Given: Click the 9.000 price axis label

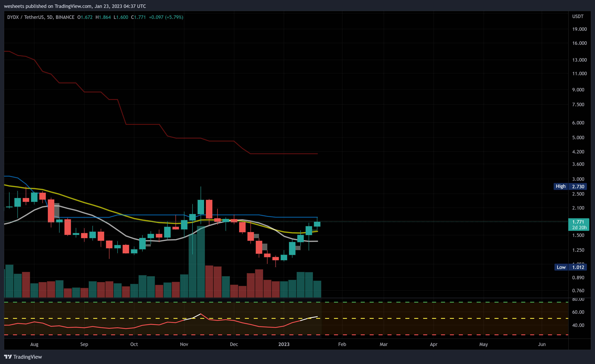Looking at the screenshot, I should click(x=578, y=90).
